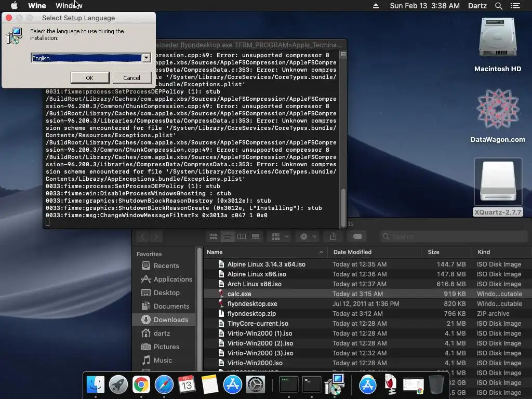Screen dimensions: 532x399
Task: Click Cancel in Select Setup Language dialog
Action: 131,78
